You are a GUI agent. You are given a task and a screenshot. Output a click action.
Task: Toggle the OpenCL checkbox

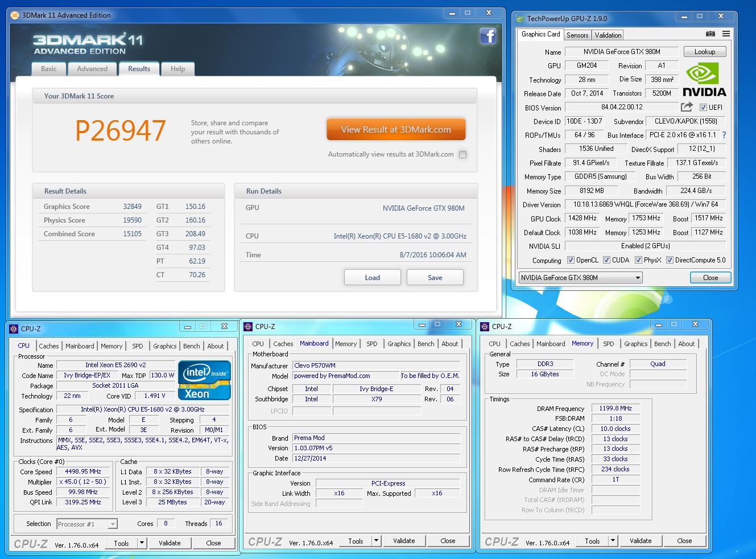[571, 260]
